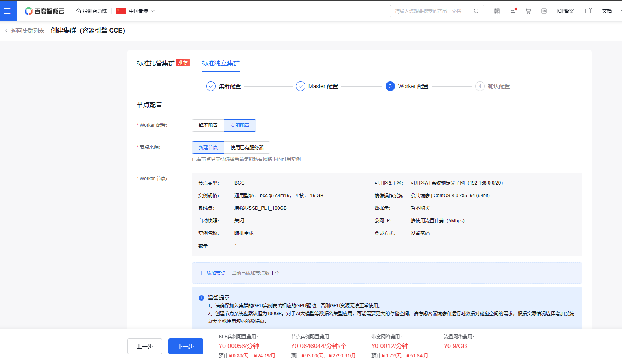Click the 添加节点 link
622x364 pixels.
[x=216, y=273]
